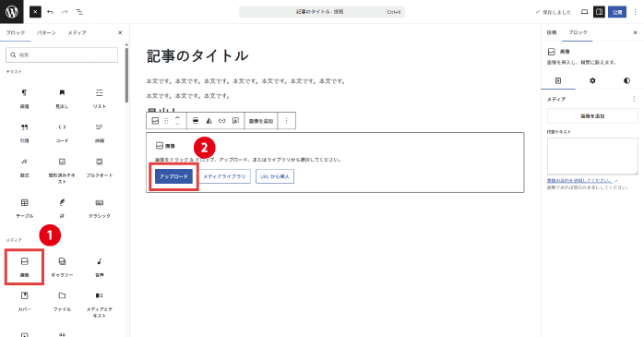
Task: Focus the 代替テキスト alt text area
Action: tap(592, 156)
